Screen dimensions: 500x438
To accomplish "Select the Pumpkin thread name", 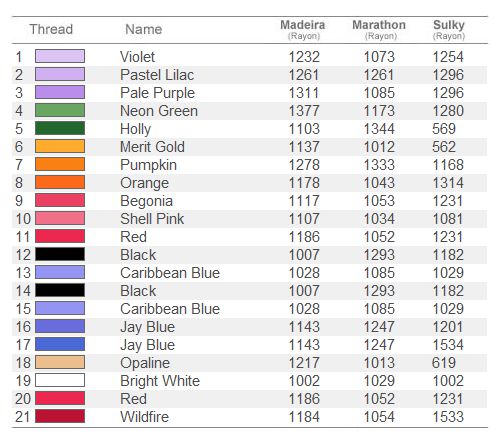I will (x=149, y=165).
